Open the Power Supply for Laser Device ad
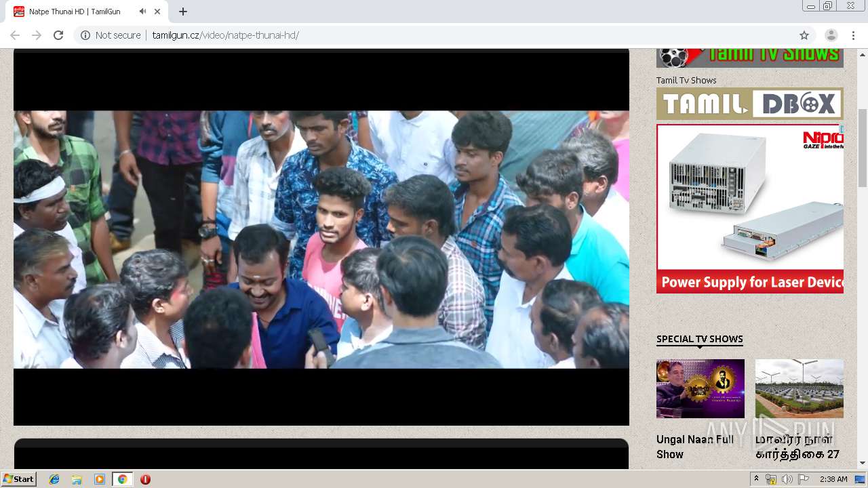Image resolution: width=868 pixels, height=488 pixels. (750, 209)
